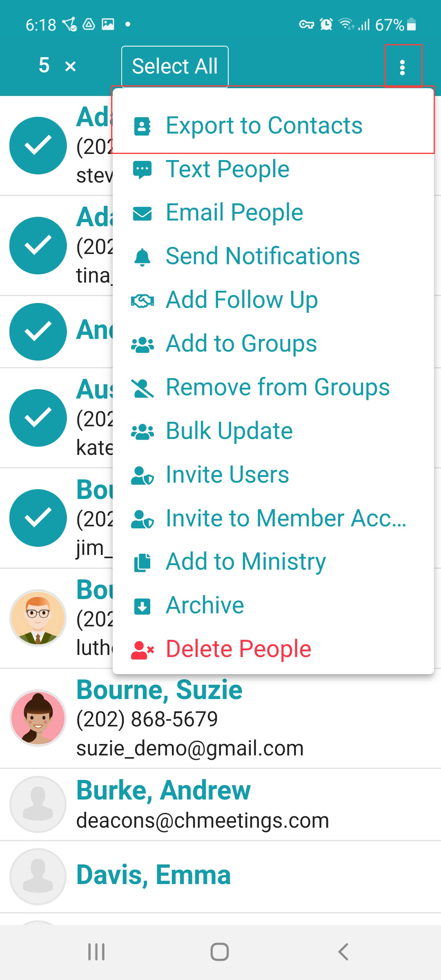Open the Bourne, Suzie contact entry

pyautogui.click(x=220, y=718)
